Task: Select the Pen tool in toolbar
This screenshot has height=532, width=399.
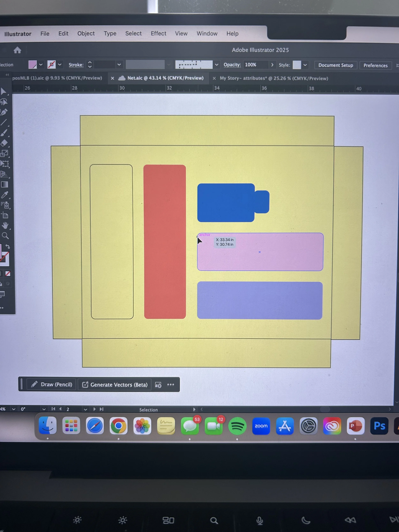Action: [x=4, y=112]
